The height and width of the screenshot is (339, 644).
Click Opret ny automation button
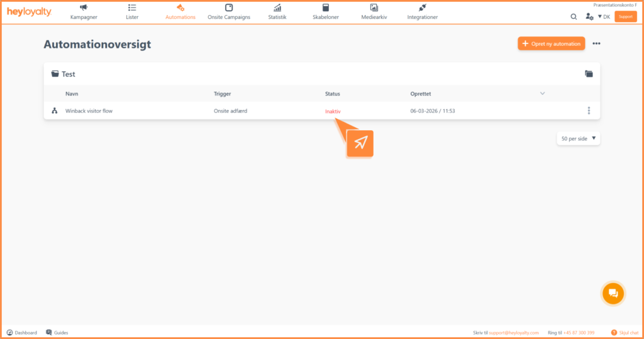click(551, 43)
